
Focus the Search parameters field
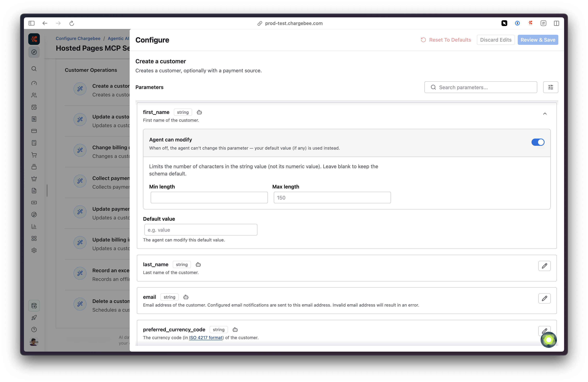480,87
